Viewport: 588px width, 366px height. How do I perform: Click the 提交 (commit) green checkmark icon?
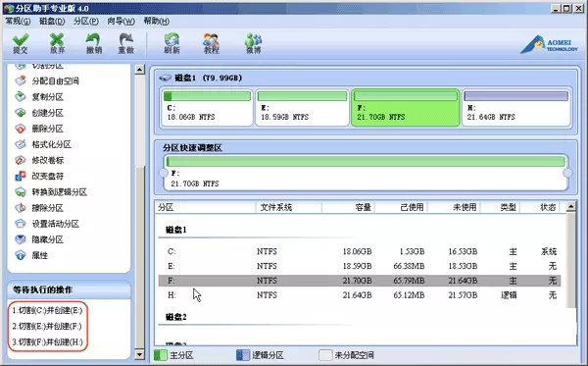click(21, 43)
